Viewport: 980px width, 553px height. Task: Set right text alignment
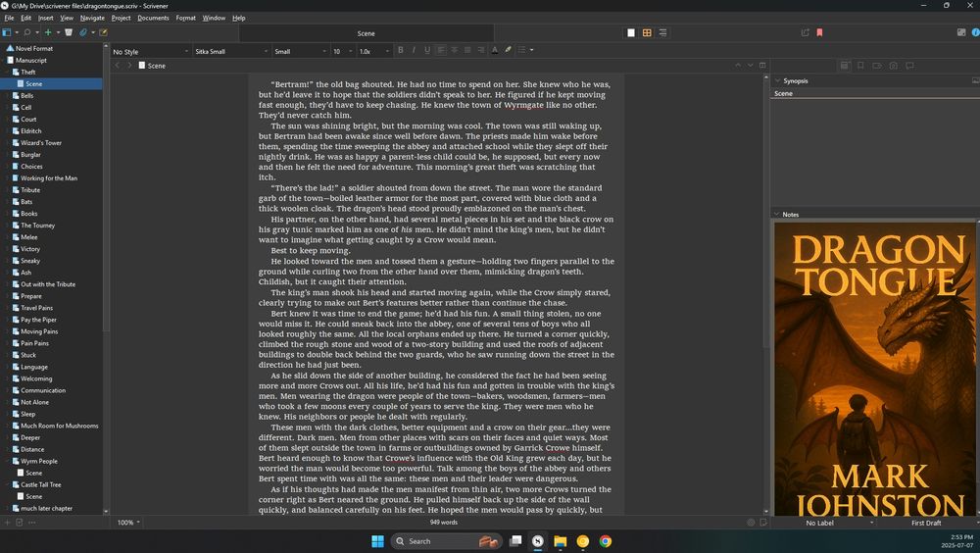pos(480,50)
